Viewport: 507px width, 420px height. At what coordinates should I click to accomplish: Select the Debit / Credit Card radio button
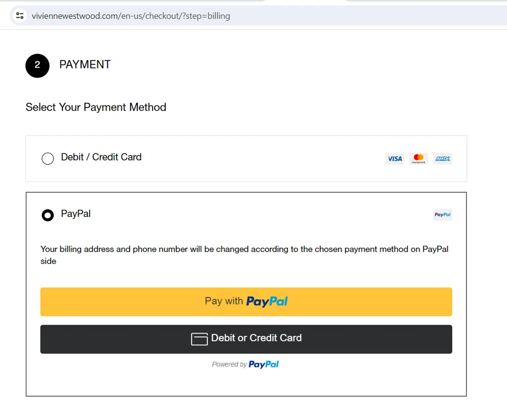[48, 159]
